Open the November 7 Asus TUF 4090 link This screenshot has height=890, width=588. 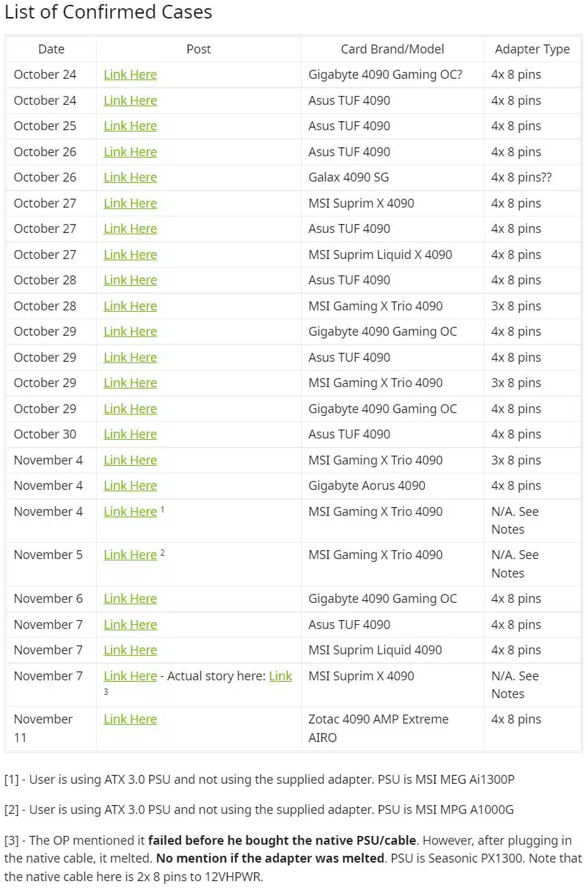(x=130, y=625)
